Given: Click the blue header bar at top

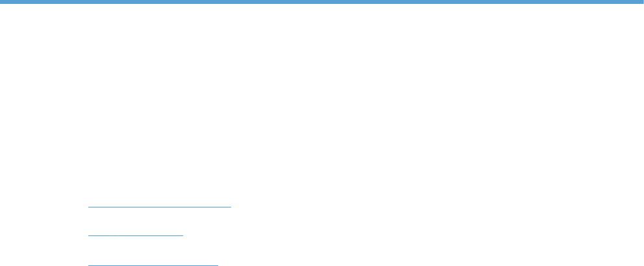Looking at the screenshot, I should click(322, 2).
